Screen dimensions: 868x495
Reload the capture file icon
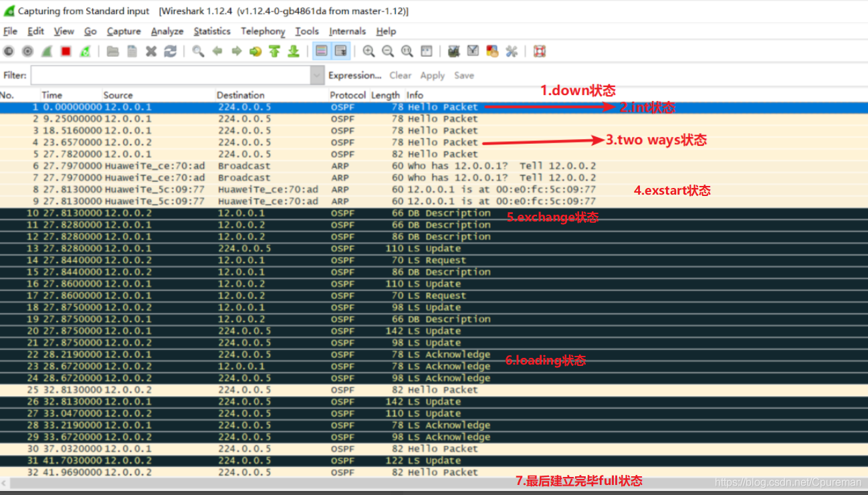coord(171,52)
